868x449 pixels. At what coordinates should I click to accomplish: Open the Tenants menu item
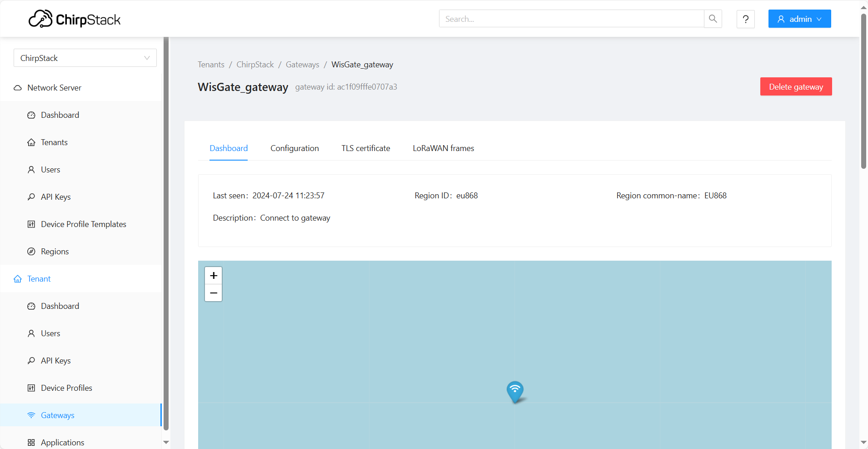click(81, 142)
